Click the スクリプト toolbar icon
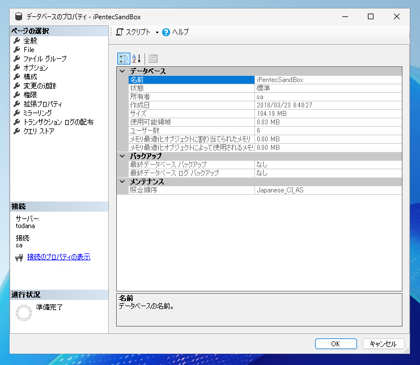Viewport: 420px width, 365px height. click(x=120, y=32)
